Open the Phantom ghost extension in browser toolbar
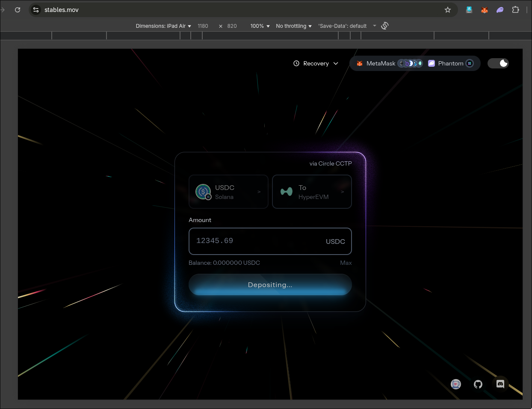Image resolution: width=532 pixels, height=409 pixels. pos(500,10)
